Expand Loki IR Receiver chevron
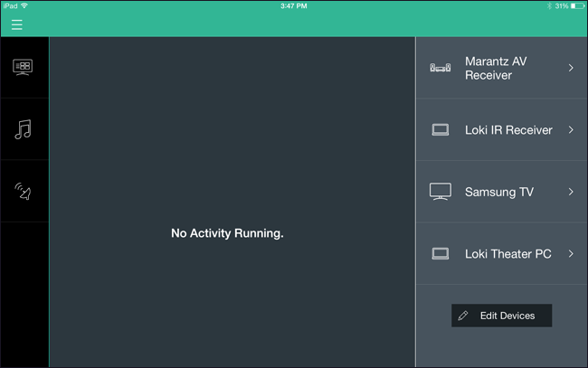Image resolution: width=588 pixels, height=368 pixels. tap(571, 129)
